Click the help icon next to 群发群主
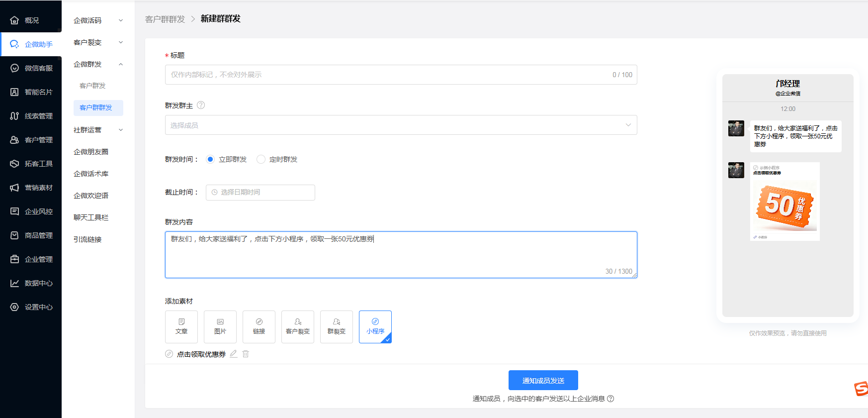 201,105
